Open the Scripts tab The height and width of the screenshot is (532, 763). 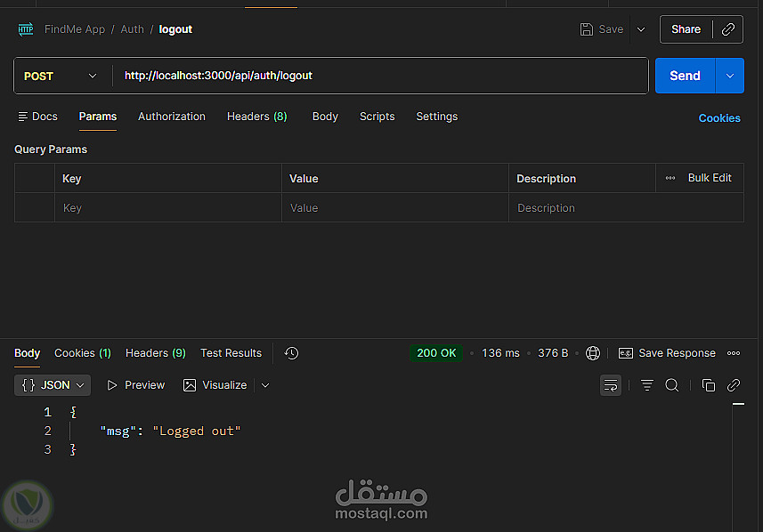point(377,117)
